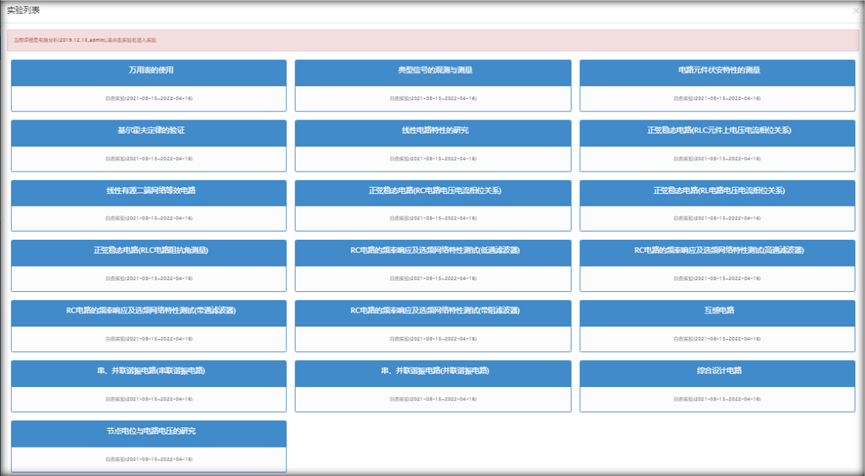Choose the RC电路 带阻滤波器 experiment
This screenshot has height=476, width=865.
[x=433, y=310]
